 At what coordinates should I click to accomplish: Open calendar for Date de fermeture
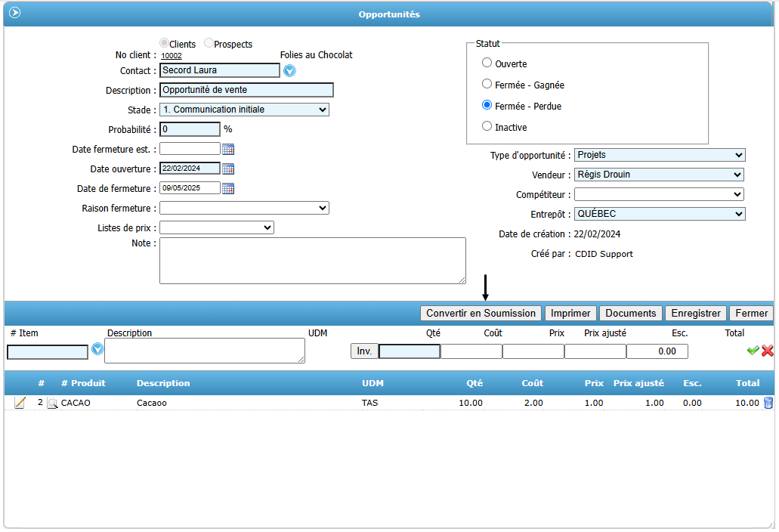coord(228,189)
